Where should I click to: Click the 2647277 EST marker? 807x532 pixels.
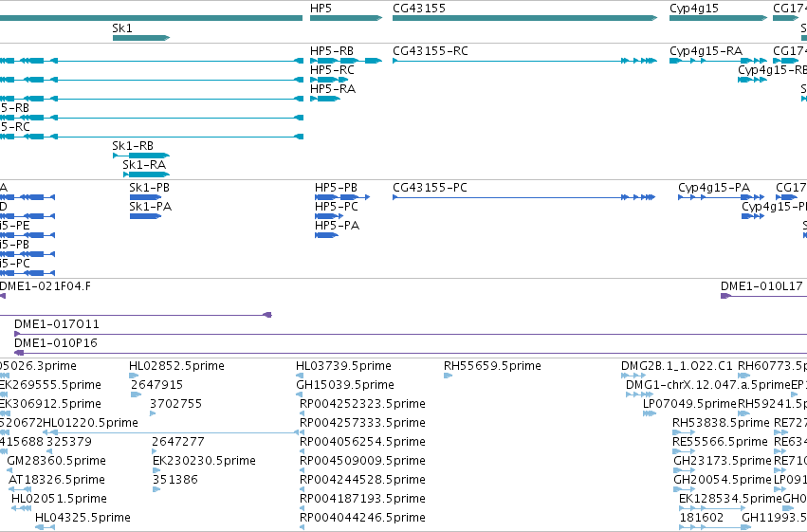[156, 451]
